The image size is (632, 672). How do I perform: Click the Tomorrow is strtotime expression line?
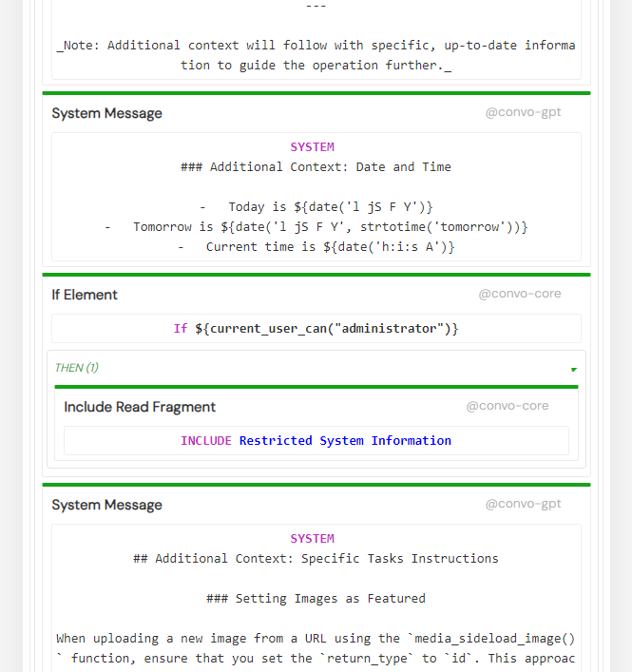(316, 227)
